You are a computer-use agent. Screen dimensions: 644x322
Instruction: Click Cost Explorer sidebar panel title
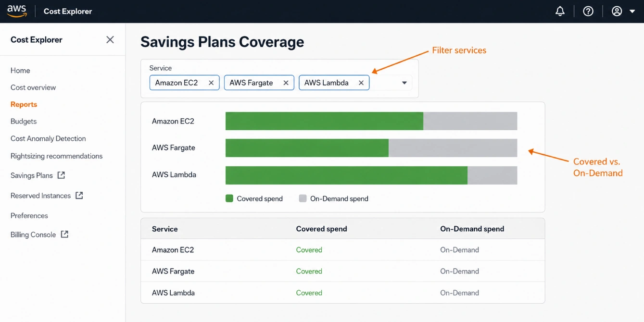(x=37, y=40)
